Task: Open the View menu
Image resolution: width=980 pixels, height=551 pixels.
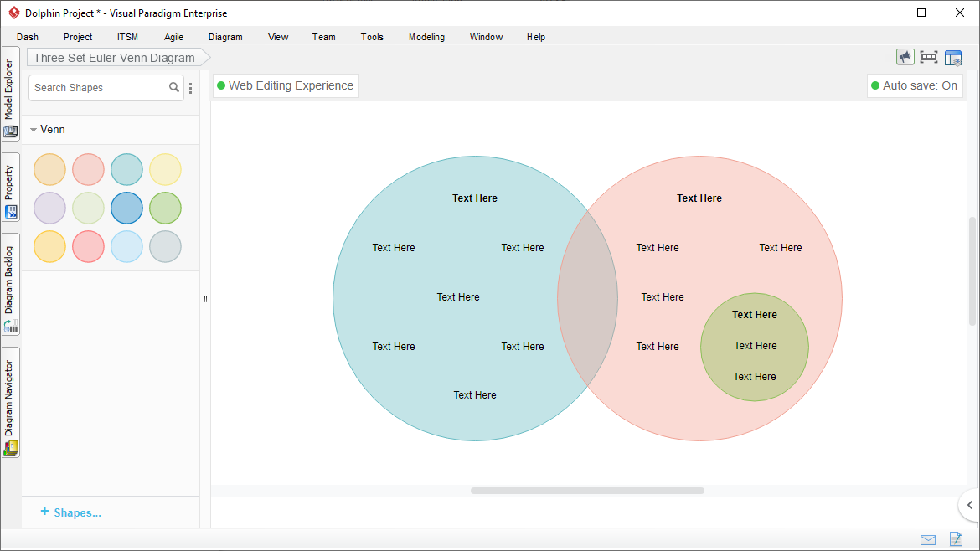Action: [x=278, y=37]
